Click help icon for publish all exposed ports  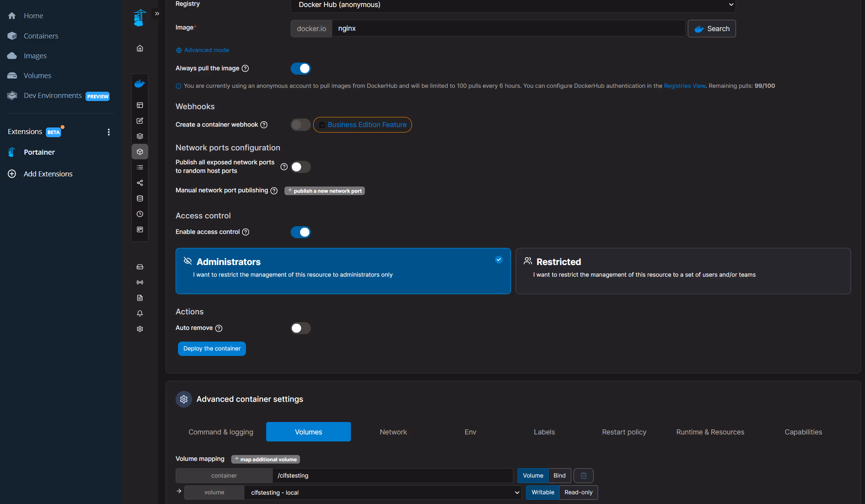click(x=284, y=167)
